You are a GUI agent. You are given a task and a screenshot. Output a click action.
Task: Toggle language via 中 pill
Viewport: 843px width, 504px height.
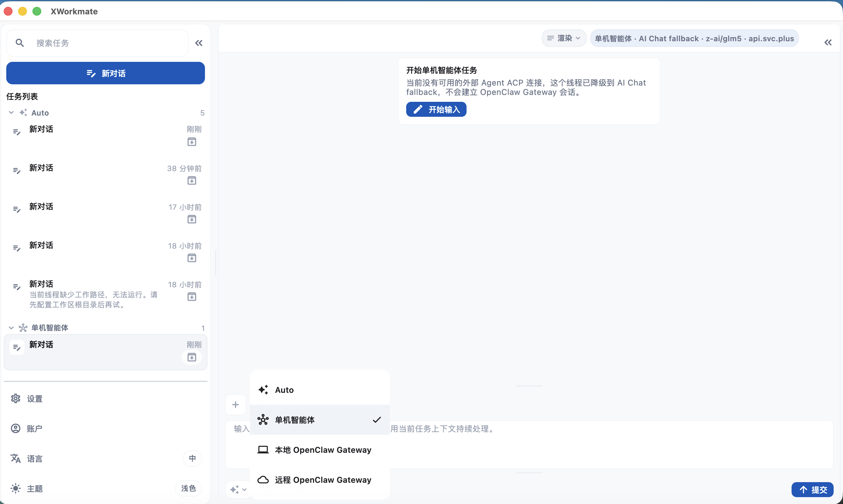[x=192, y=458]
